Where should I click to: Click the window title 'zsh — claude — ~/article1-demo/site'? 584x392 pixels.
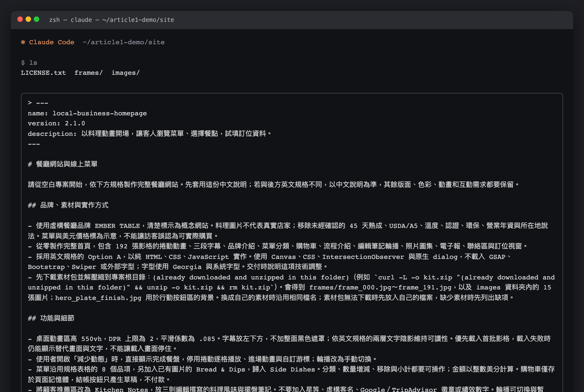point(112,20)
